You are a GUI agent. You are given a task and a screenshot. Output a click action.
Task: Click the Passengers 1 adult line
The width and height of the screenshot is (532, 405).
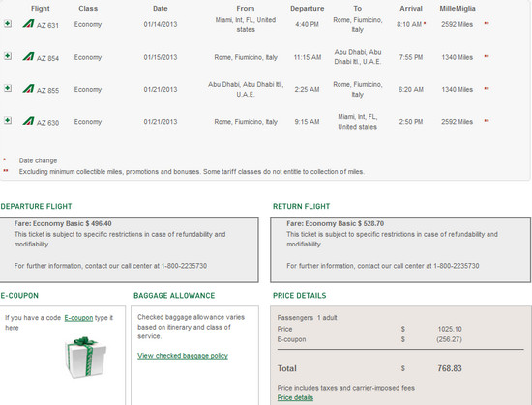coord(307,318)
